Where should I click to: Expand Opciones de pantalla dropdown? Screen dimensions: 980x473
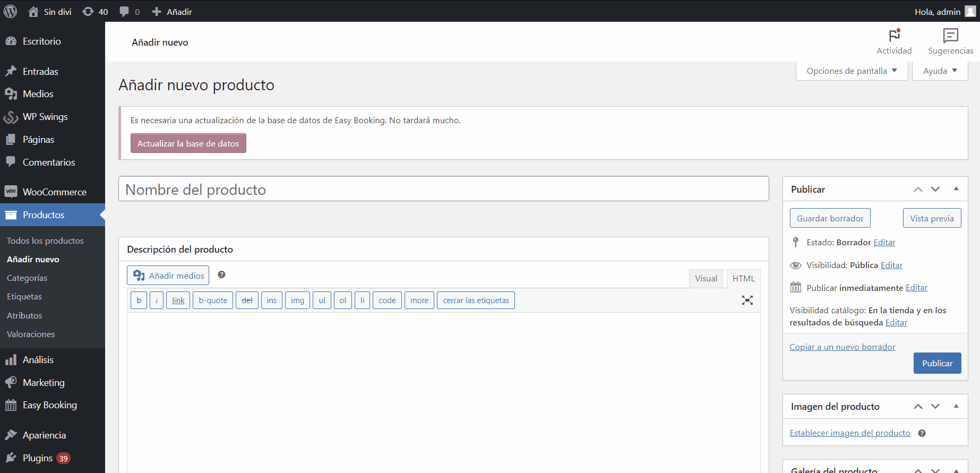click(x=852, y=71)
